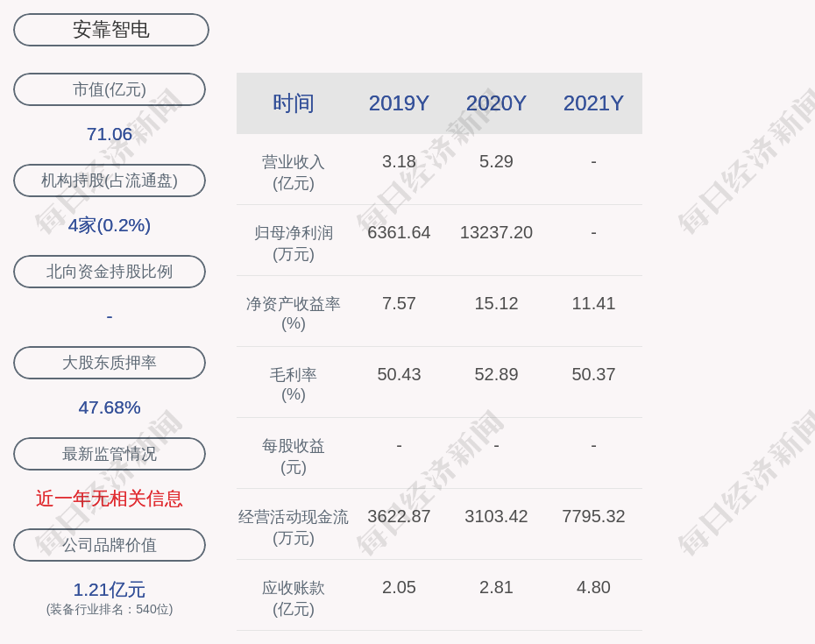Select the 北向资金持股比例 label
This screenshot has width=815, height=644.
click(110, 272)
